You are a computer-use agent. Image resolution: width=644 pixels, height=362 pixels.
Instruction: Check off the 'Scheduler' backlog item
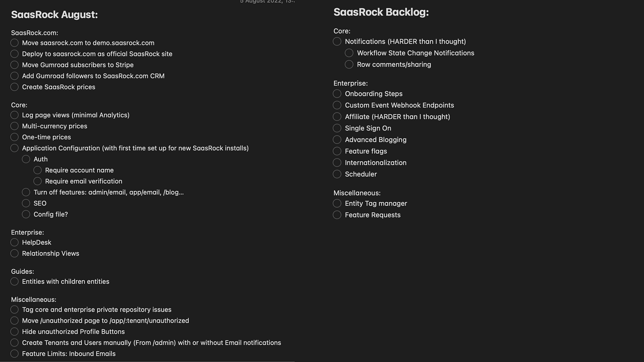(x=337, y=174)
